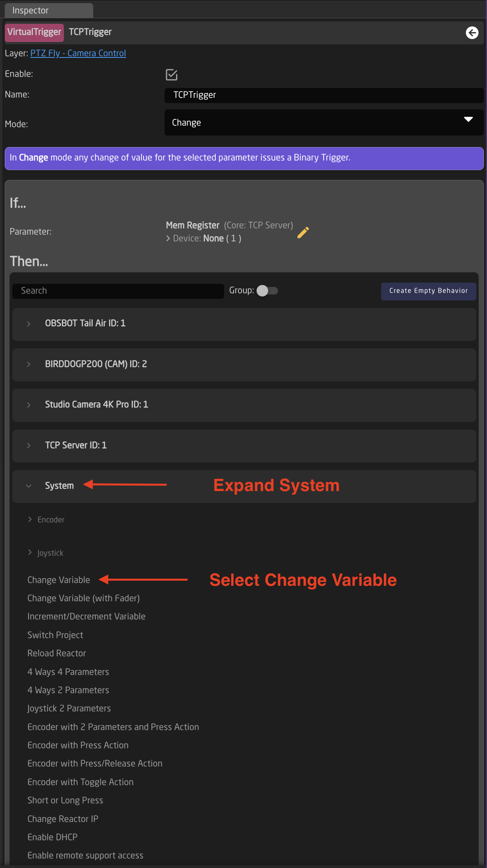Image resolution: width=487 pixels, height=868 pixels.
Task: Switch to the Inspector tab
Action: (49, 10)
